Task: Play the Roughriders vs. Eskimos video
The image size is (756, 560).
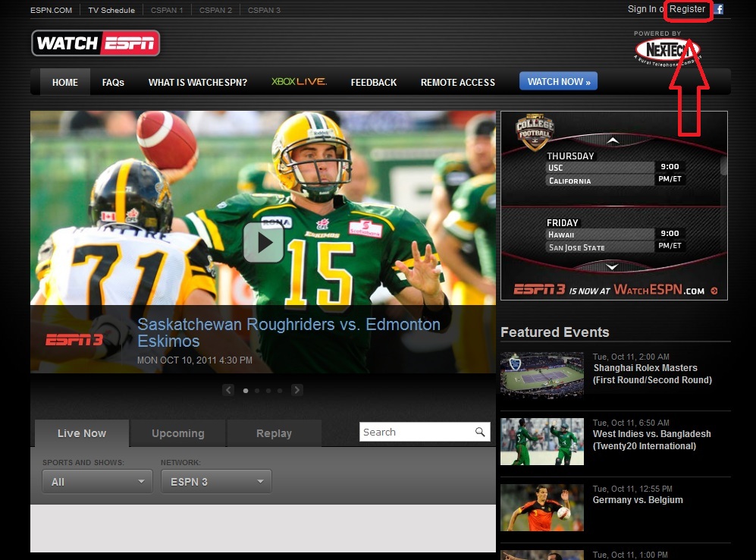Action: tap(263, 243)
